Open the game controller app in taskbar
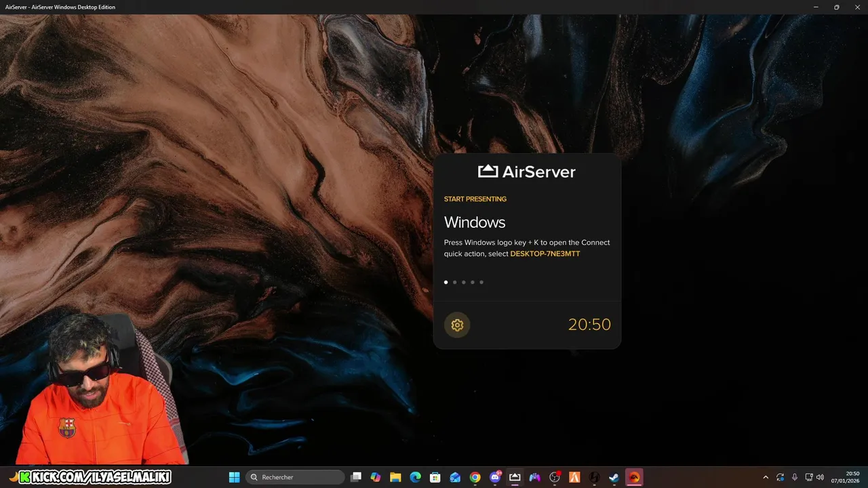The width and height of the screenshot is (868, 488). tap(535, 477)
